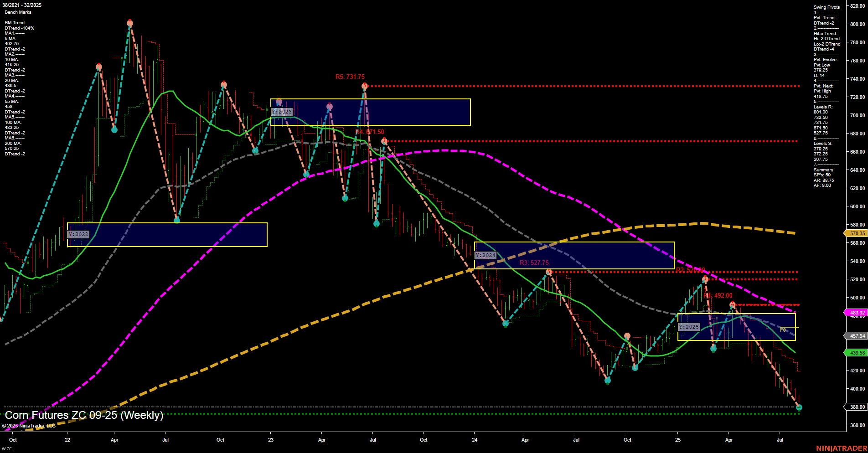Select the Y:2022 highlighted swatch label
Viewport: 868px width, 453px height.
(78, 234)
